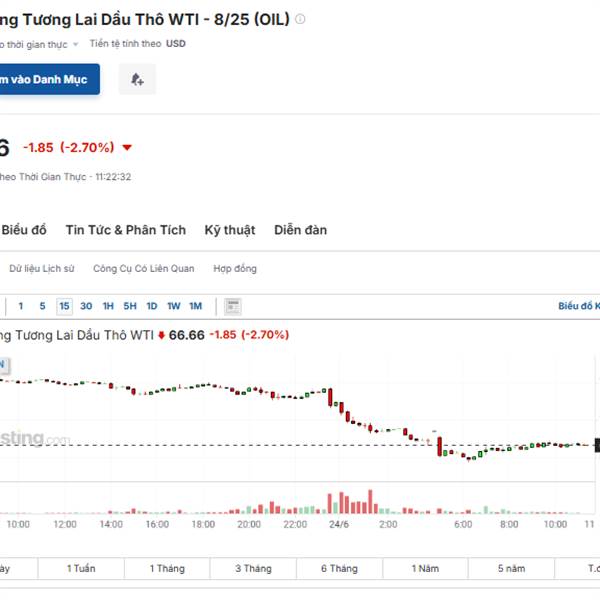Select the 5 năm time range
The height and width of the screenshot is (600, 600).
coord(512,569)
